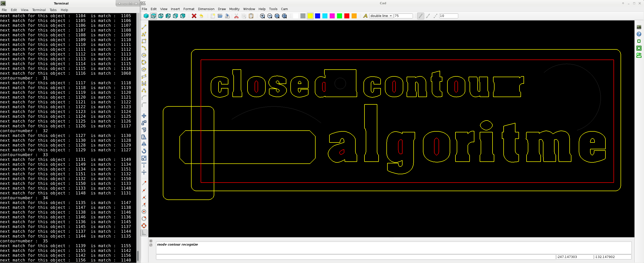644x263 pixels.
Task: Click the text height field showing 75
Action: pos(403,16)
